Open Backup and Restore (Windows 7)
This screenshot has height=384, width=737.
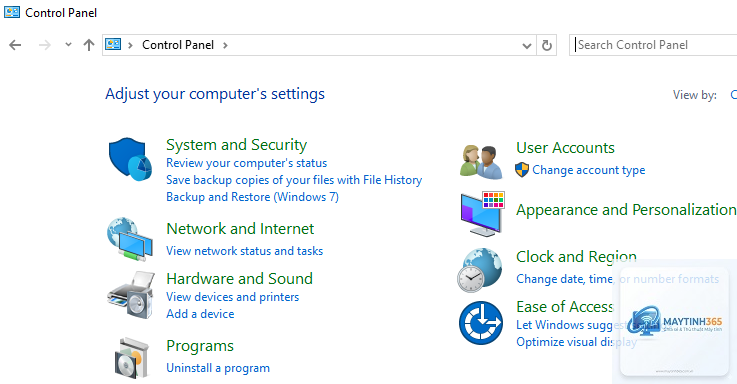point(252,197)
